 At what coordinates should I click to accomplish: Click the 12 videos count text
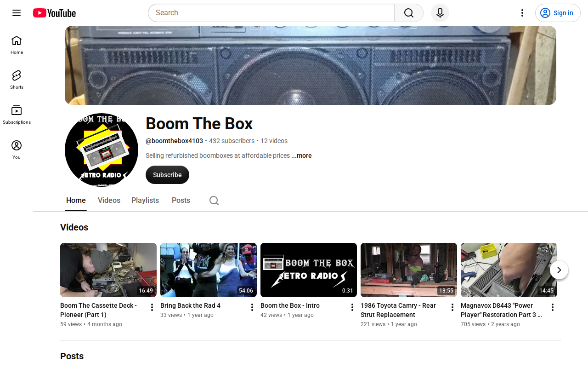click(x=274, y=141)
